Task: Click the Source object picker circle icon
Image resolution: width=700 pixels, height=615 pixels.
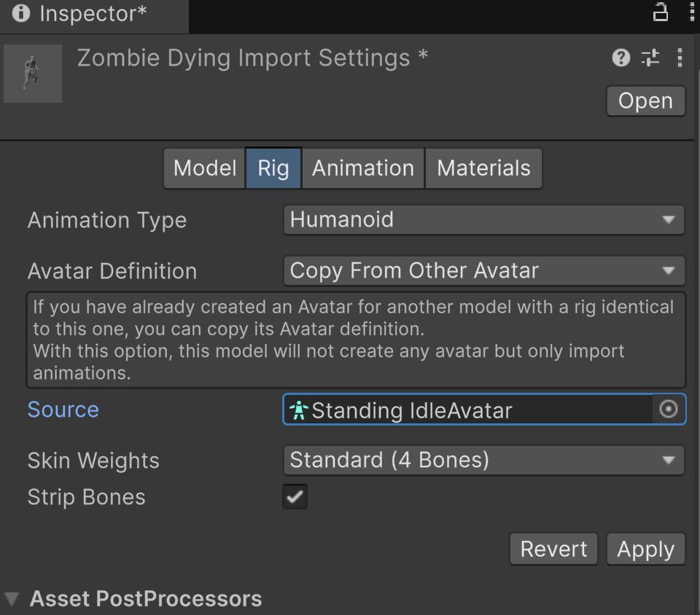Action: (x=669, y=409)
